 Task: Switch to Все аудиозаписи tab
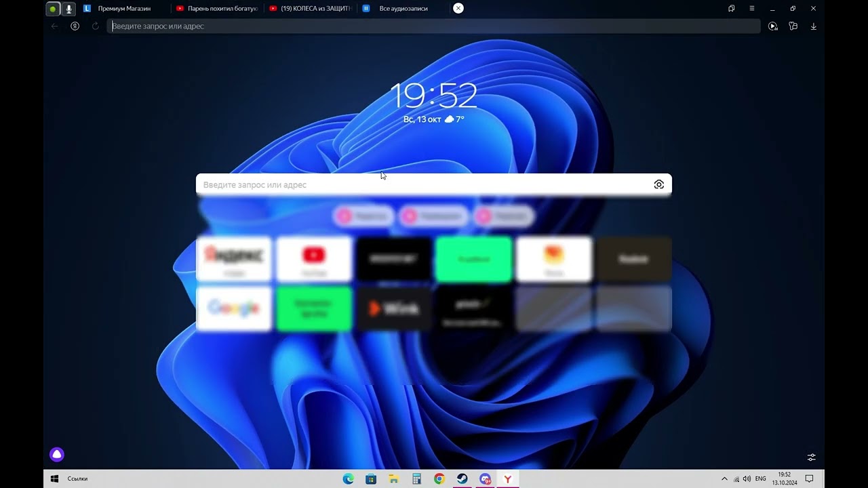click(x=403, y=9)
